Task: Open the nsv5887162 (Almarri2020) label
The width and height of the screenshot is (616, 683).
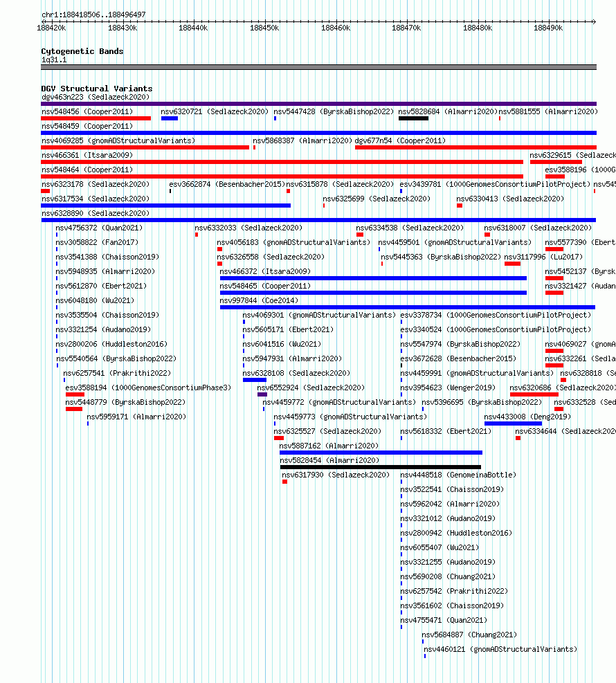Action: pyautogui.click(x=329, y=446)
